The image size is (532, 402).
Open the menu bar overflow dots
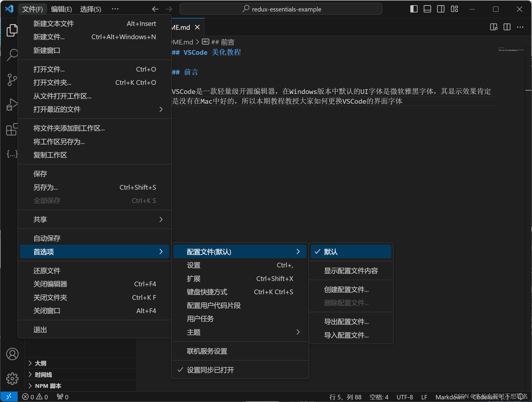tap(115, 9)
